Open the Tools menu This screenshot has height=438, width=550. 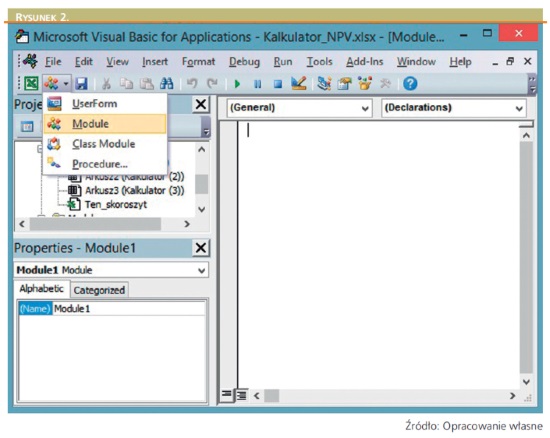[319, 62]
